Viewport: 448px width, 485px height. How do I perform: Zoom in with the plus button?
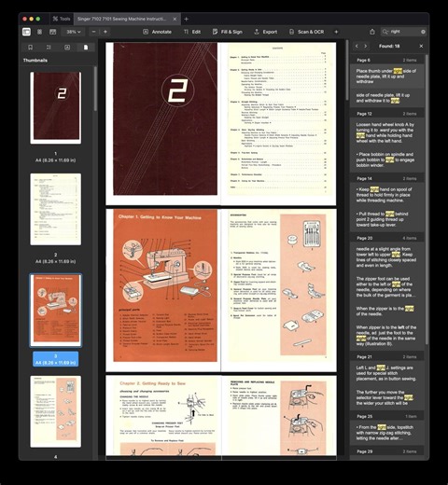[105, 32]
